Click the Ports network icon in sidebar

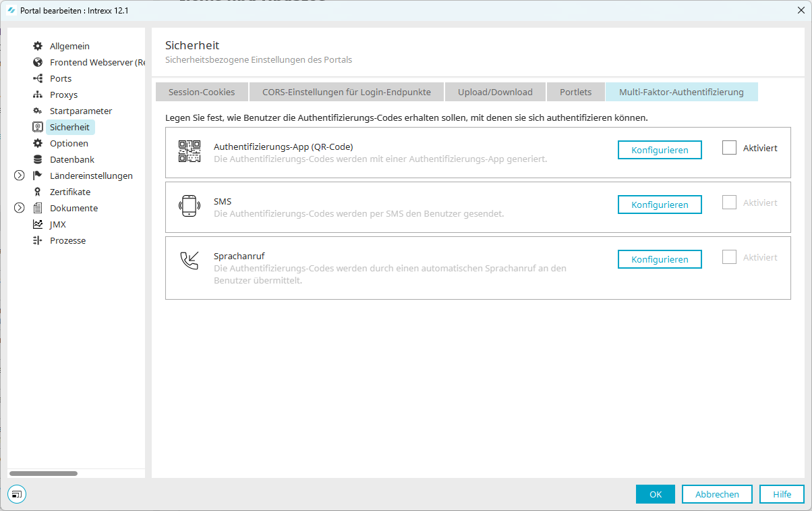[38, 78]
